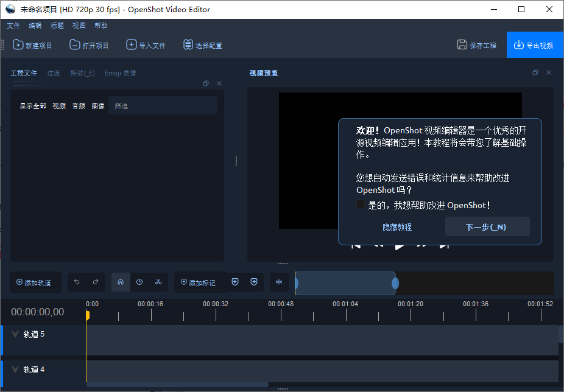Jump to the previous marker
Viewport: 564px width, 392px height.
[235, 282]
